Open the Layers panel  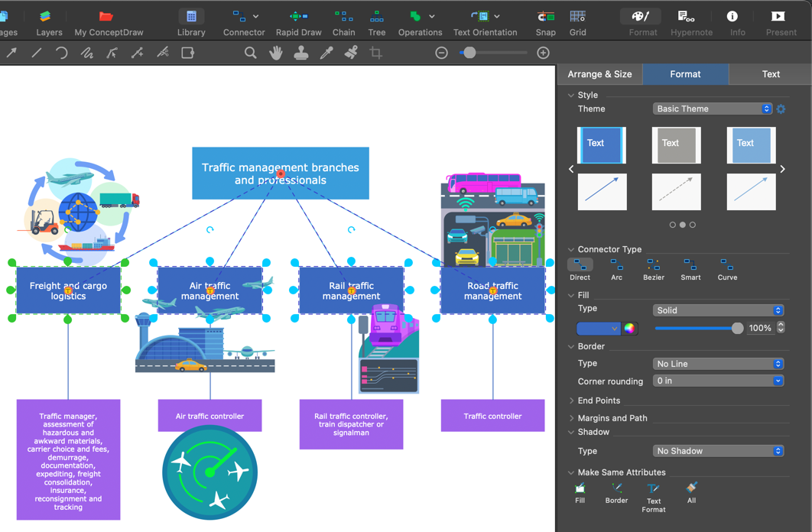(49, 23)
